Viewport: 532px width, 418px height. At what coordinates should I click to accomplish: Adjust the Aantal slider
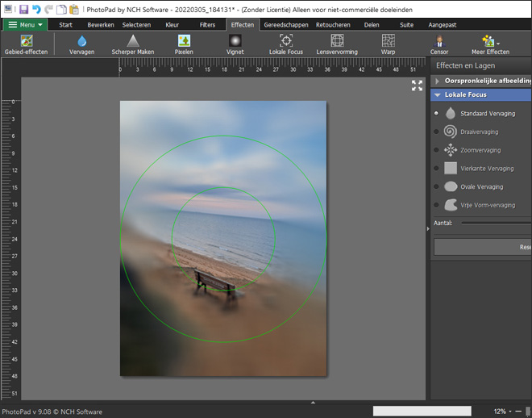pos(497,223)
